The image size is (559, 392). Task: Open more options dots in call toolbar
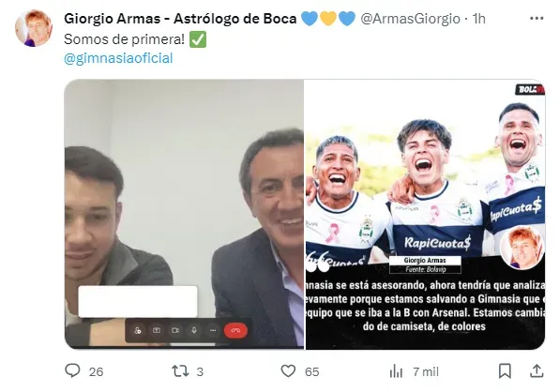(x=213, y=330)
